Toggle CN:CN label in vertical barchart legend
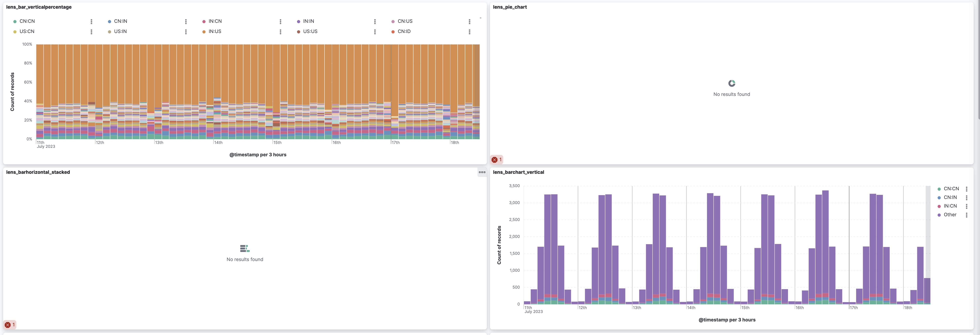The width and height of the screenshot is (980, 335). coord(951,189)
